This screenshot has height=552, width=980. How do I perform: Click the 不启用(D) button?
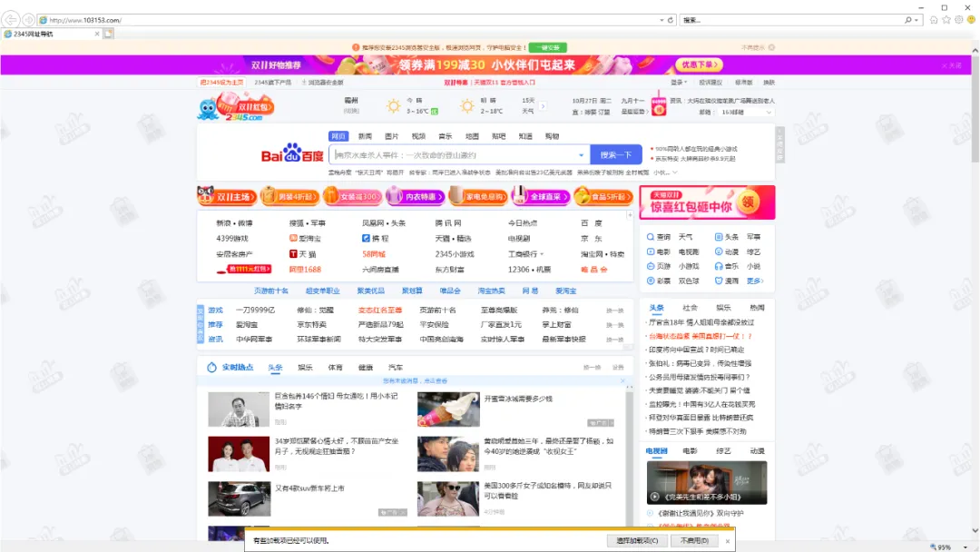coord(694,541)
